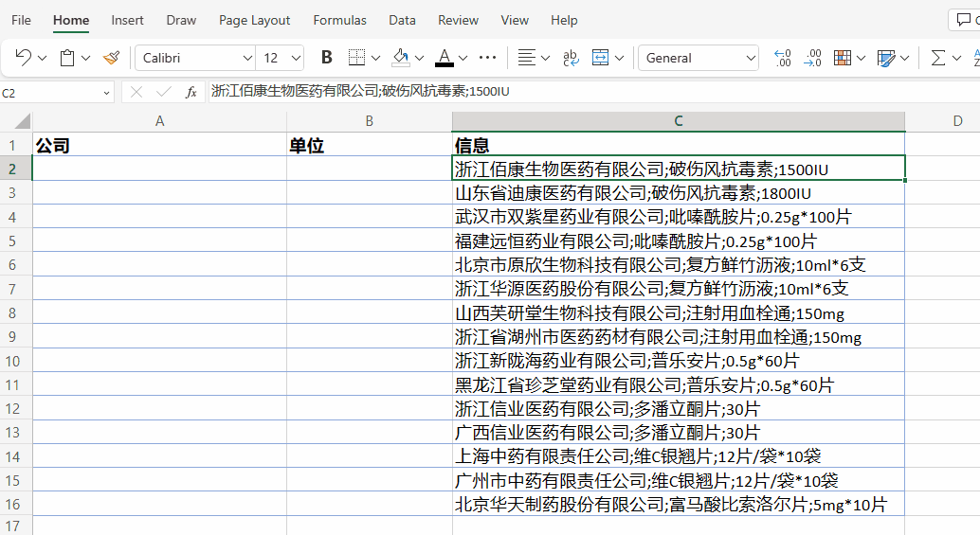Expand the Merge options arrow
Viewport: 980px width, 535px height.
point(620,58)
